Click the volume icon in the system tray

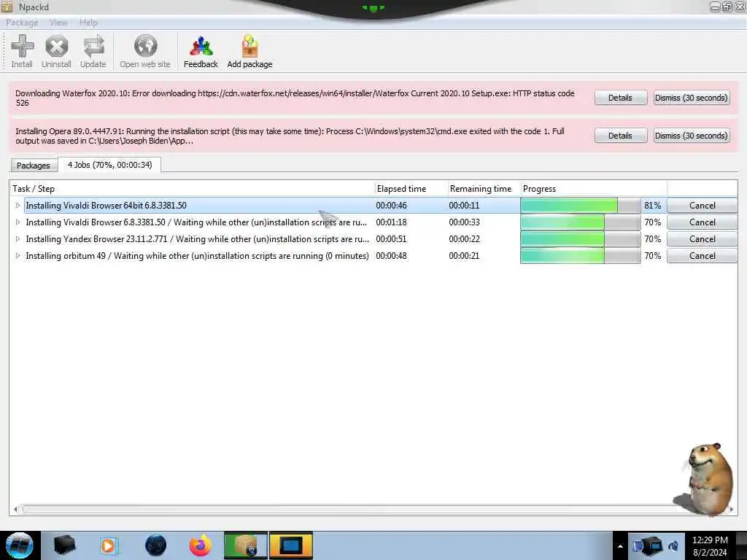673,546
